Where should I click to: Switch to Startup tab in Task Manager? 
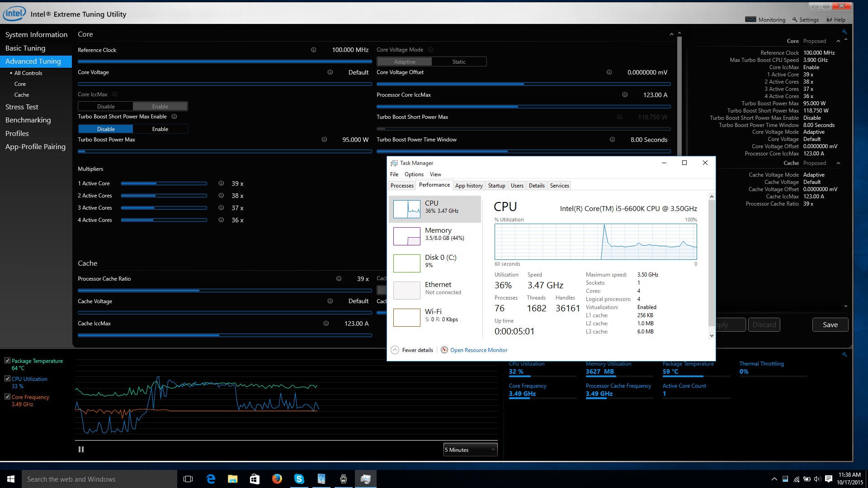(496, 186)
